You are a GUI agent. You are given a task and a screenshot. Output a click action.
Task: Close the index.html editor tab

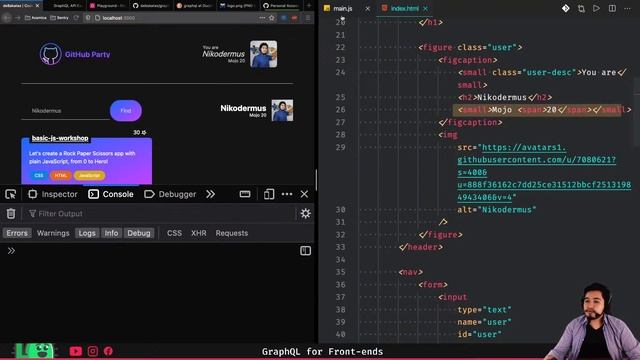[x=426, y=8]
